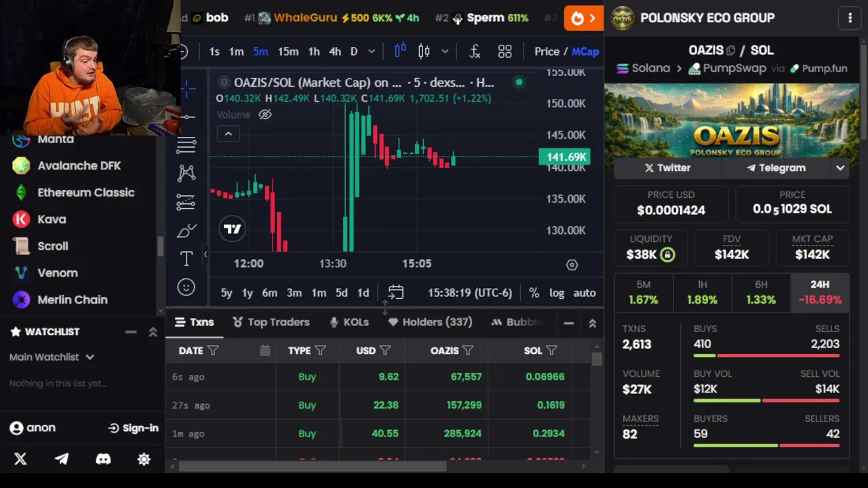Filter transactions by DATE
The image size is (868, 488).
pyautogui.click(x=213, y=350)
